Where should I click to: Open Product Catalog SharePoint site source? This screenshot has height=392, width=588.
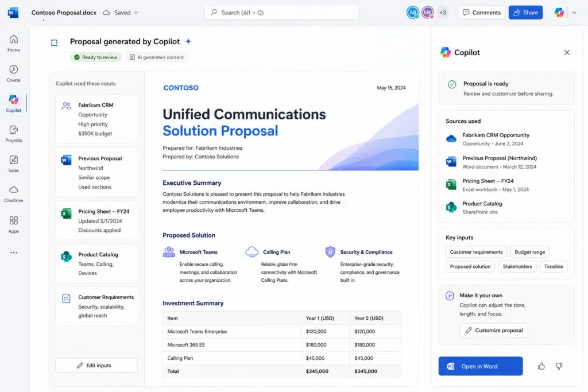pyautogui.click(x=506, y=208)
